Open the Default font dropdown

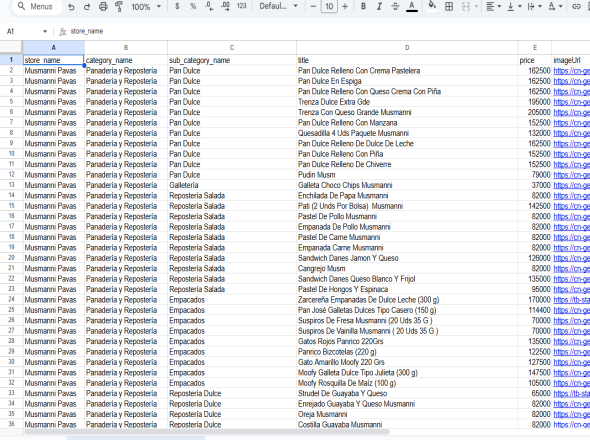click(x=278, y=6)
